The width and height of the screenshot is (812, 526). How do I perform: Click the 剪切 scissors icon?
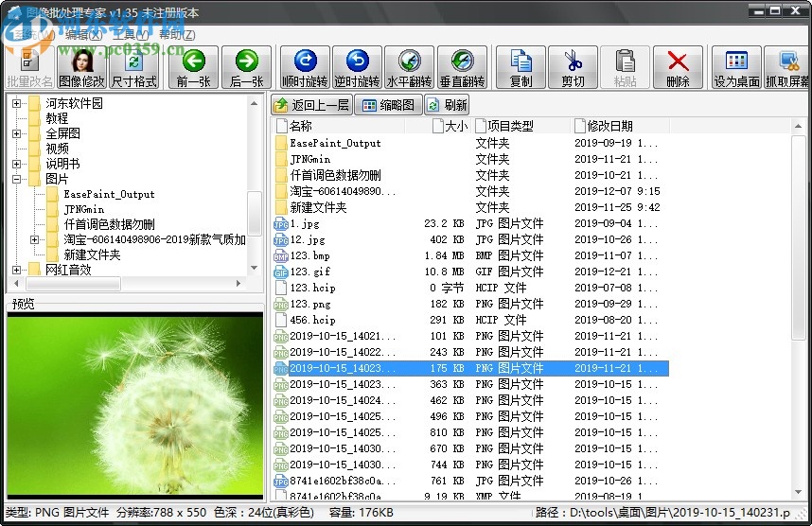coord(573,68)
